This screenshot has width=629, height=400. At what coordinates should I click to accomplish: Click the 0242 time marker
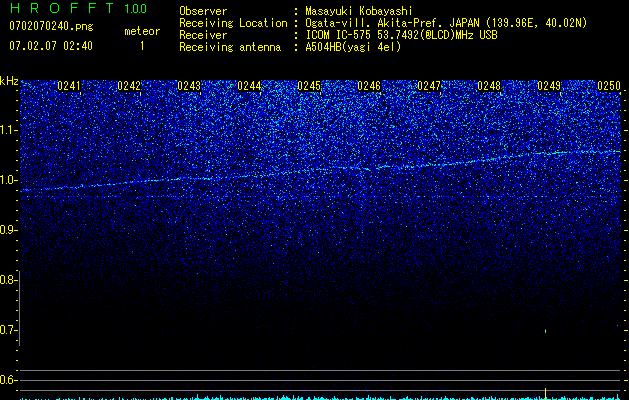click(129, 86)
